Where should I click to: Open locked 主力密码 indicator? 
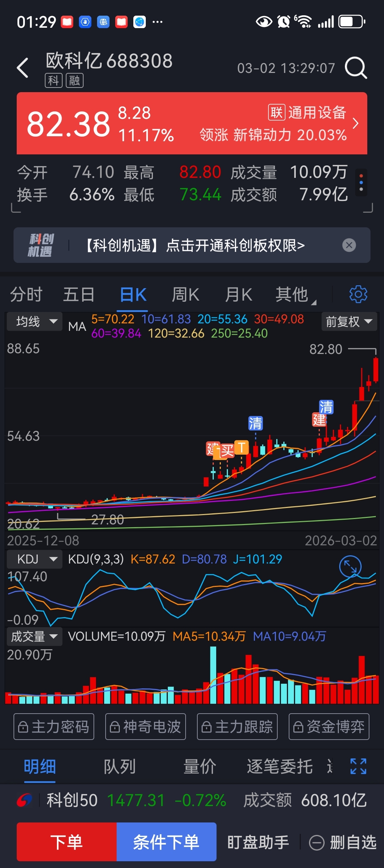[54, 726]
